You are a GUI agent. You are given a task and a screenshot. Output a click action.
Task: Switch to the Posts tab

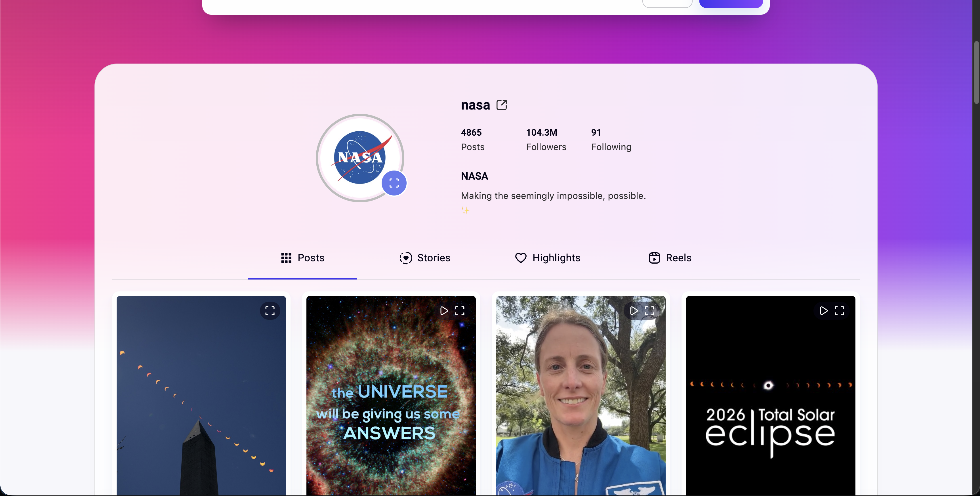302,258
